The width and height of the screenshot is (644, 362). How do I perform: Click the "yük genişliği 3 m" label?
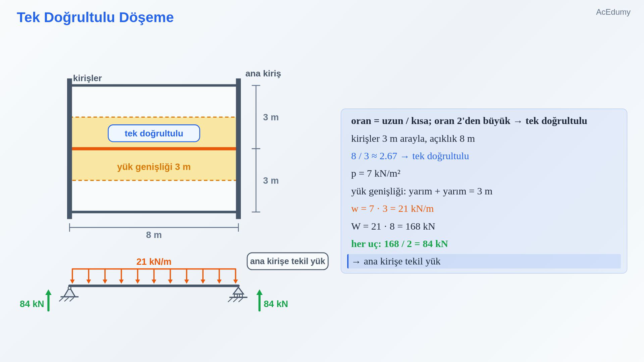[x=154, y=167]
